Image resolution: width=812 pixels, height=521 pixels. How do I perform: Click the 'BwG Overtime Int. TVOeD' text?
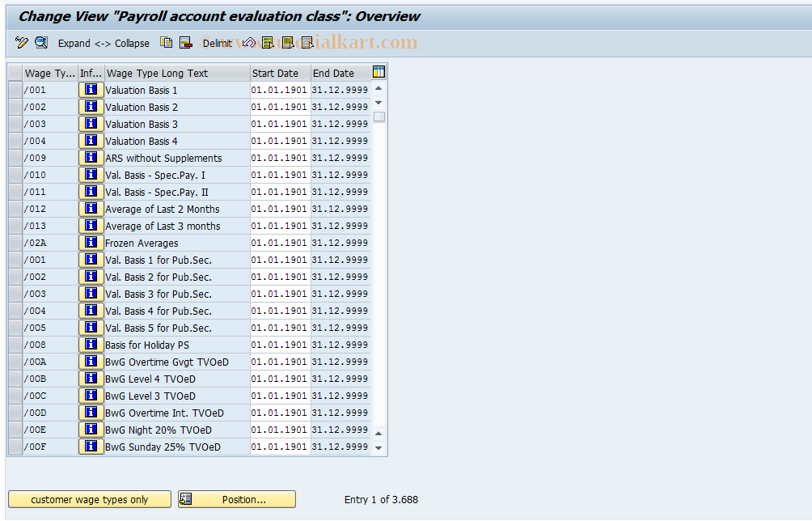point(164,413)
